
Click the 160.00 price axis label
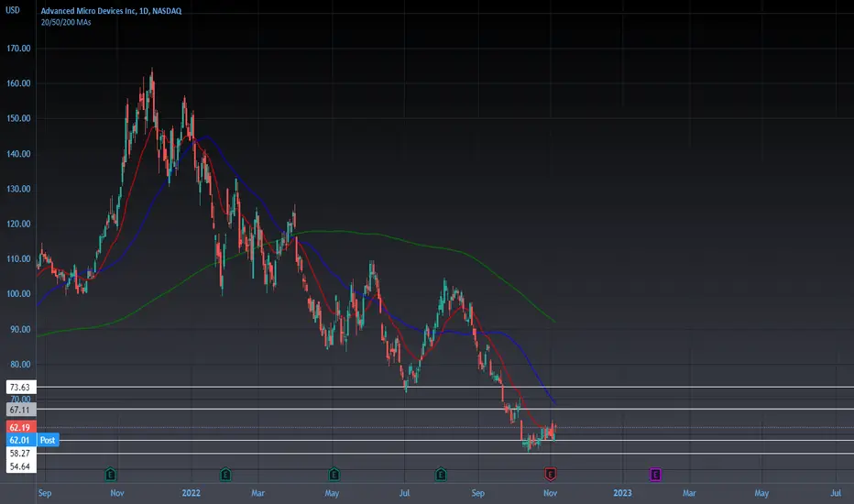coord(18,83)
